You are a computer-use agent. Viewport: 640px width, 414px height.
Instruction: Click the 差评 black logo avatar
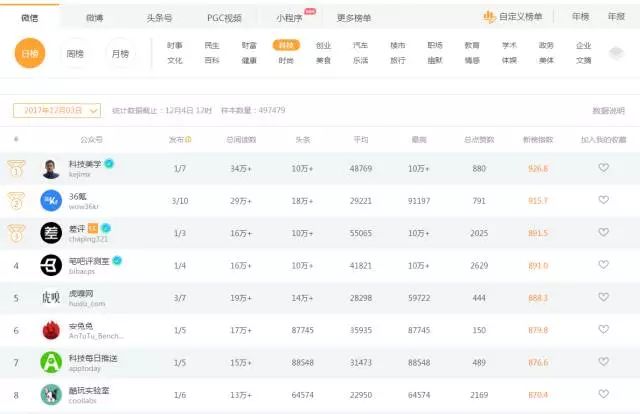pos(51,233)
